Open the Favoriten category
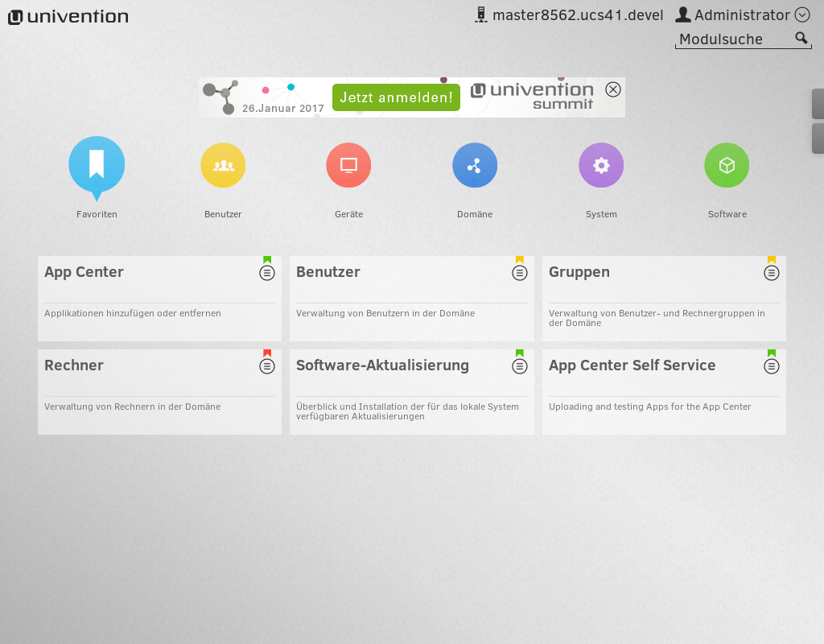 (x=97, y=164)
